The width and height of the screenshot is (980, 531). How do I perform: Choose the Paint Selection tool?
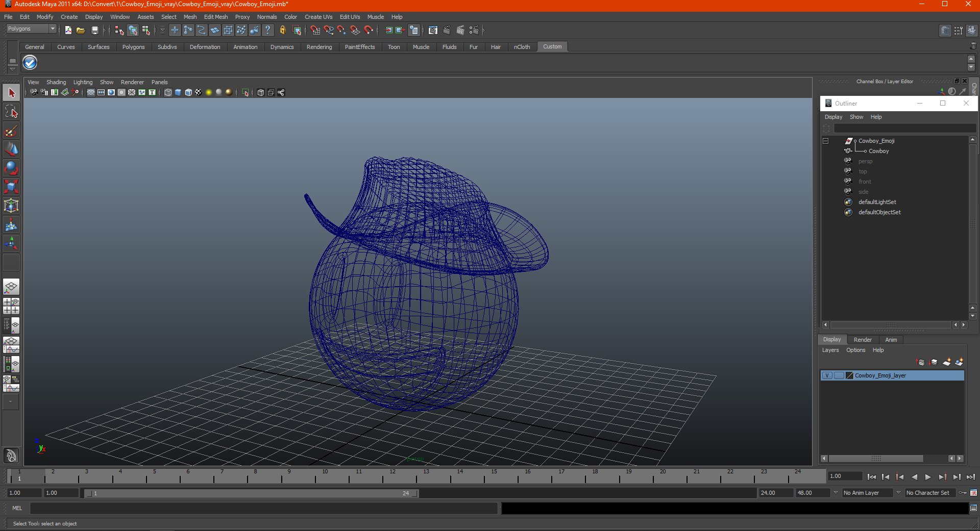[x=11, y=131]
